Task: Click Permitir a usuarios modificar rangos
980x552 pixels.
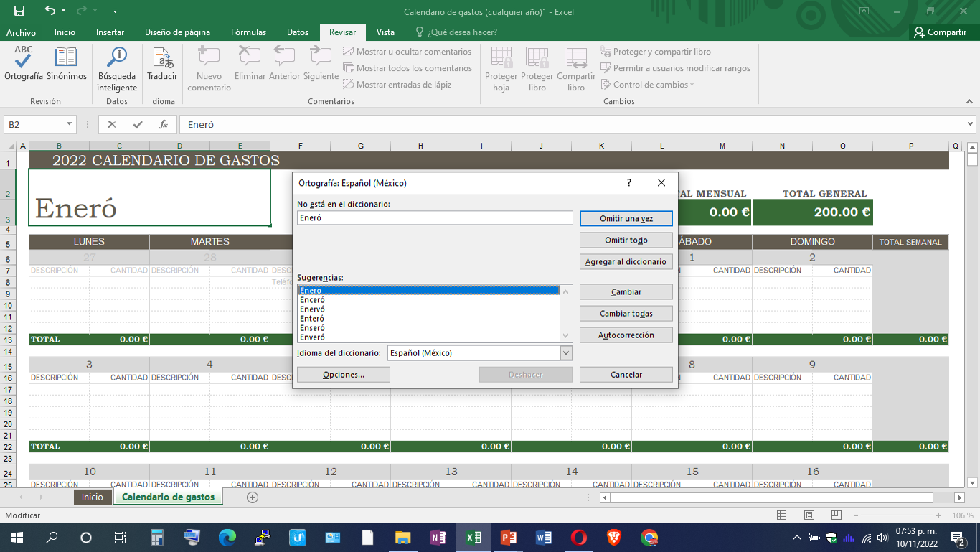Action: [x=675, y=68]
